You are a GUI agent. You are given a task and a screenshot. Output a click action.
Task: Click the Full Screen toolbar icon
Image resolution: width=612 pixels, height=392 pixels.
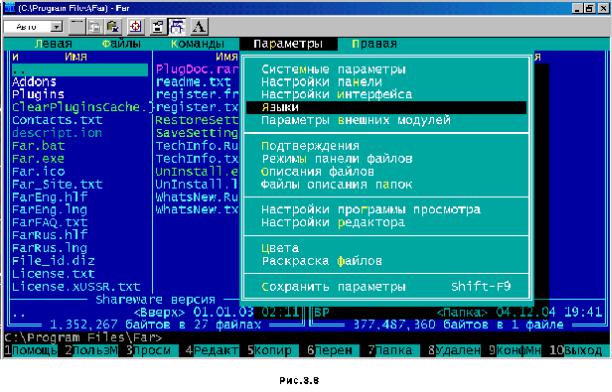[135, 27]
